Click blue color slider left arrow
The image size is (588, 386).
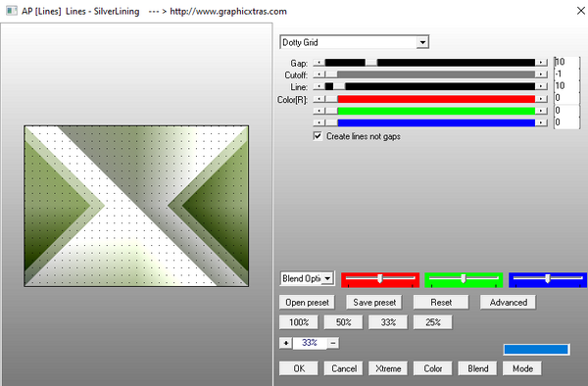click(318, 122)
